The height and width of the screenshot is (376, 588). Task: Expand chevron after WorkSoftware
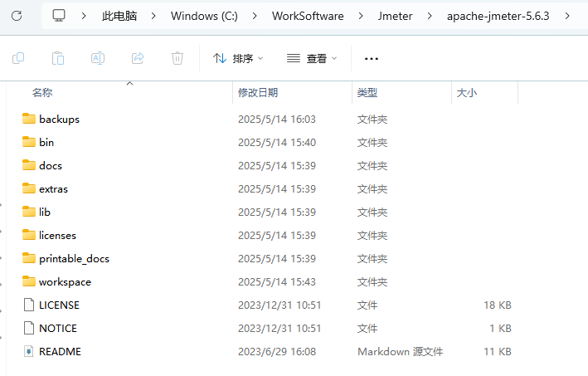[x=361, y=16]
